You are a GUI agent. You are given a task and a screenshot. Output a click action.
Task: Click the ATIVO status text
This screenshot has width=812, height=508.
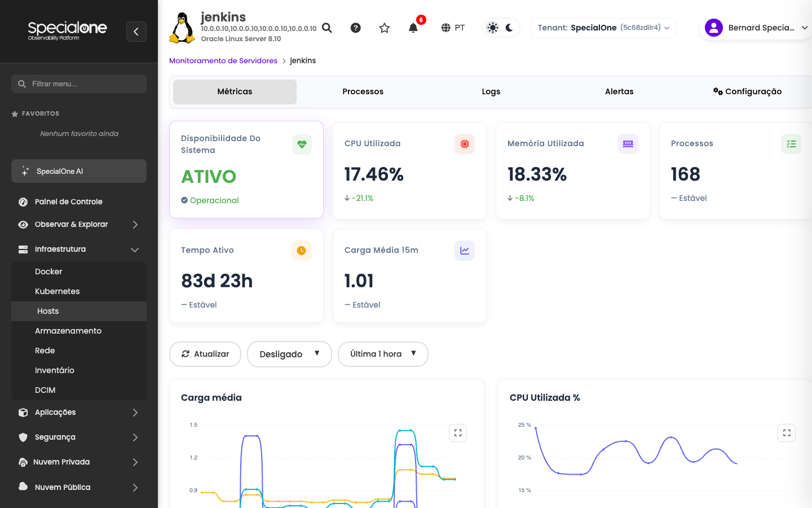pos(209,177)
